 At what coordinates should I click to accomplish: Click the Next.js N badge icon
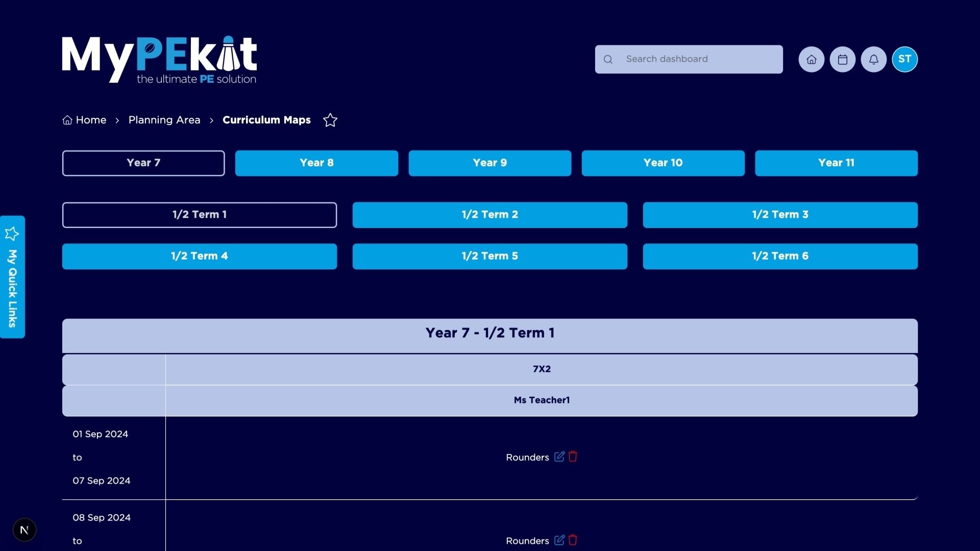(x=24, y=530)
